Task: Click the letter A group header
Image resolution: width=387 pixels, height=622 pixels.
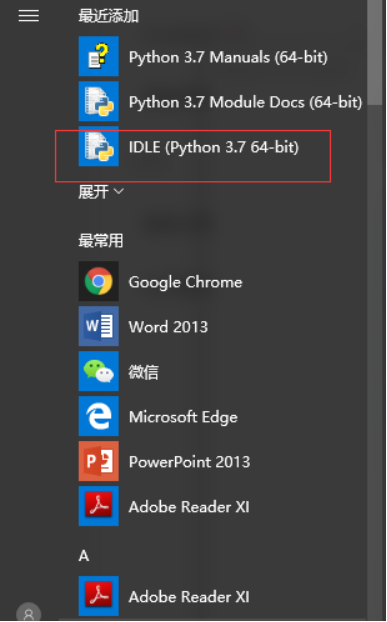Action: click(84, 556)
